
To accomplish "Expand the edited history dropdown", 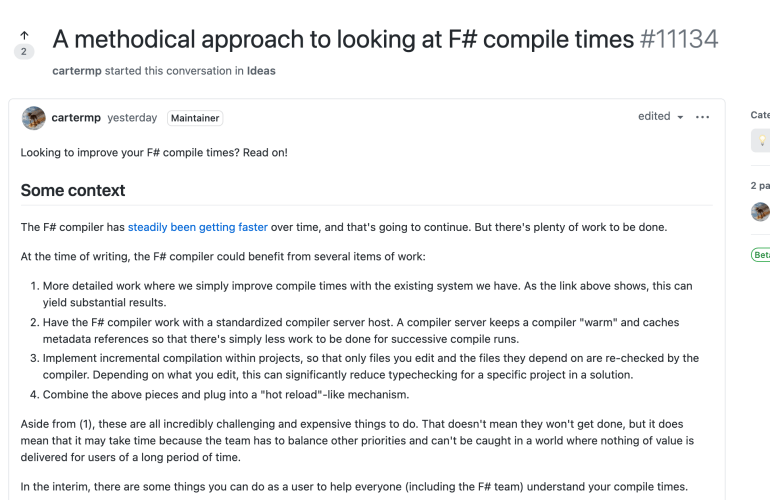I will tap(661, 117).
